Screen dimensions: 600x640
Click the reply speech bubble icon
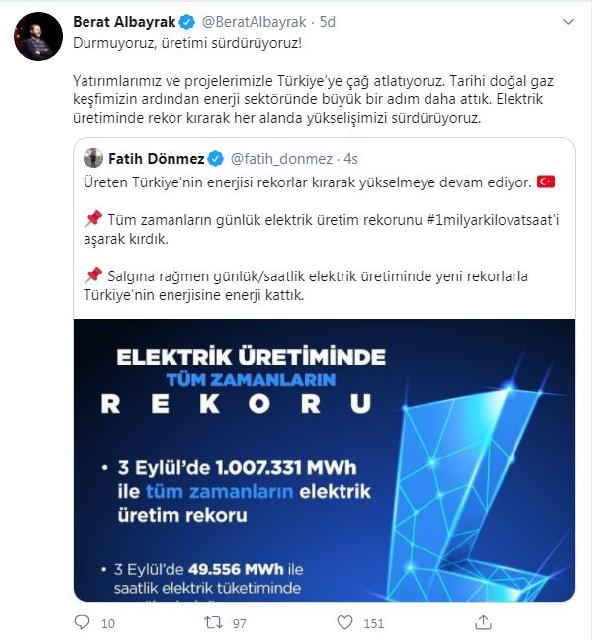pyautogui.click(x=81, y=623)
